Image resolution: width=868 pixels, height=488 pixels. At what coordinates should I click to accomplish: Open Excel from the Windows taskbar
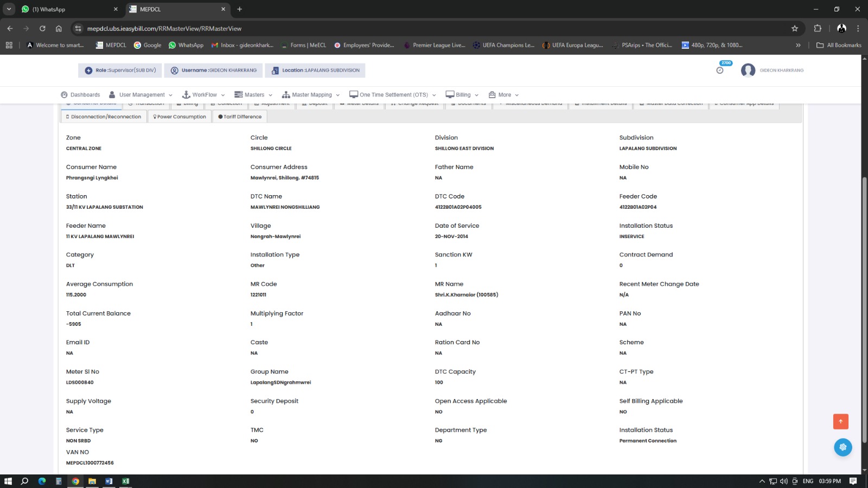126,481
